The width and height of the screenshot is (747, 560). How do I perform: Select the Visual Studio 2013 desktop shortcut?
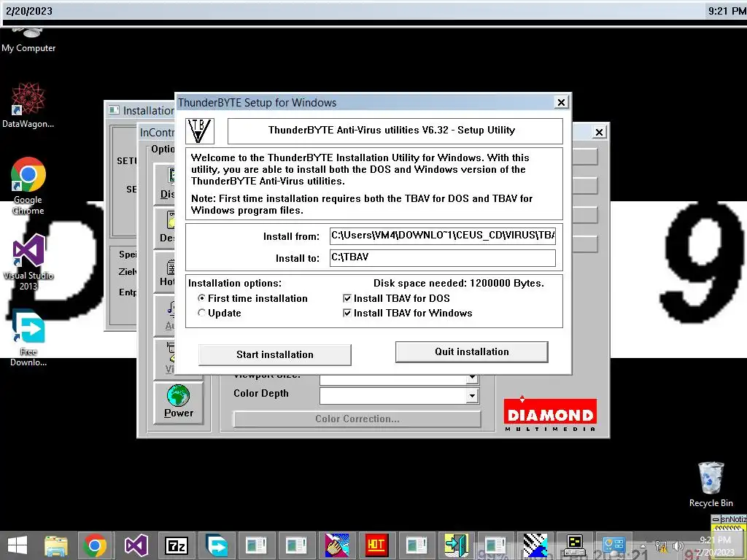coord(28,262)
